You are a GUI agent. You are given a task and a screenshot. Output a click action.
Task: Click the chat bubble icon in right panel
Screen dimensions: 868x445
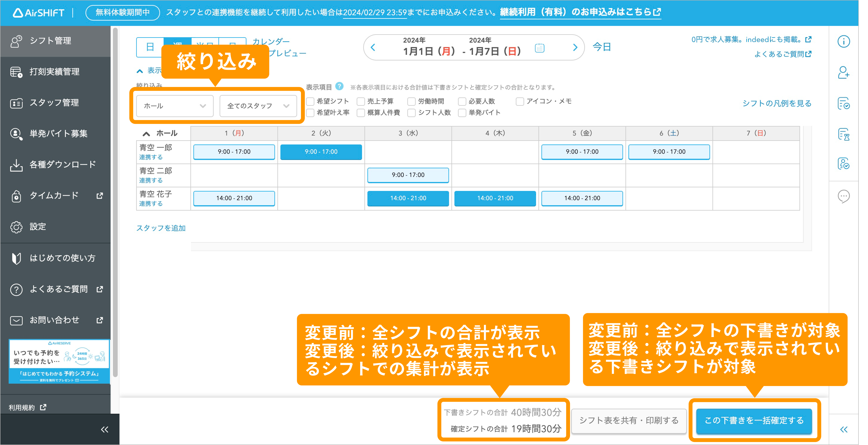[x=844, y=196]
